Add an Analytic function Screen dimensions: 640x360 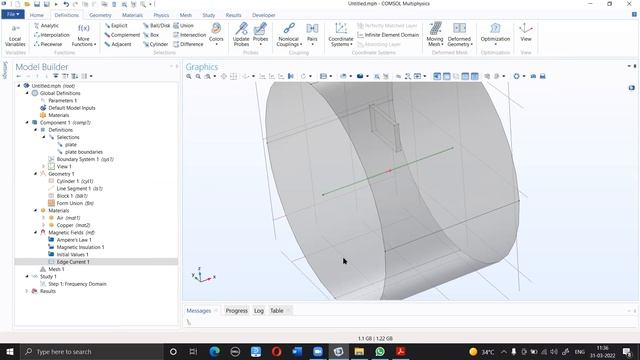(46, 26)
